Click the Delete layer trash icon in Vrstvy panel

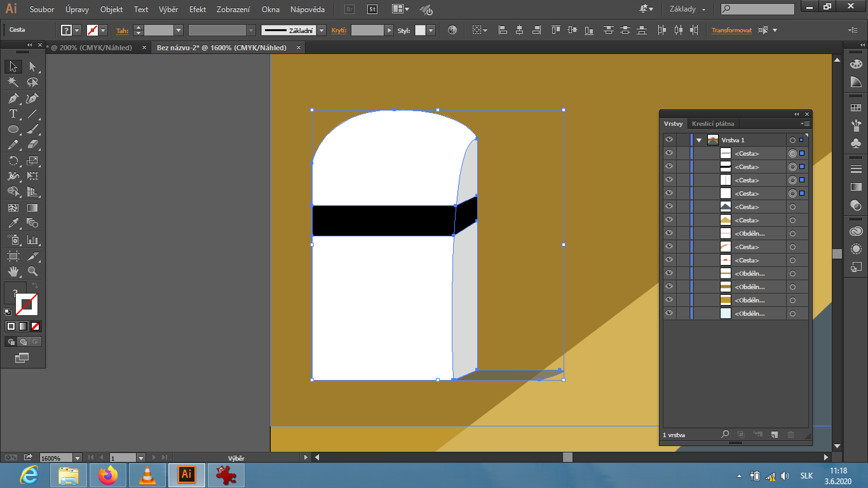(790, 435)
